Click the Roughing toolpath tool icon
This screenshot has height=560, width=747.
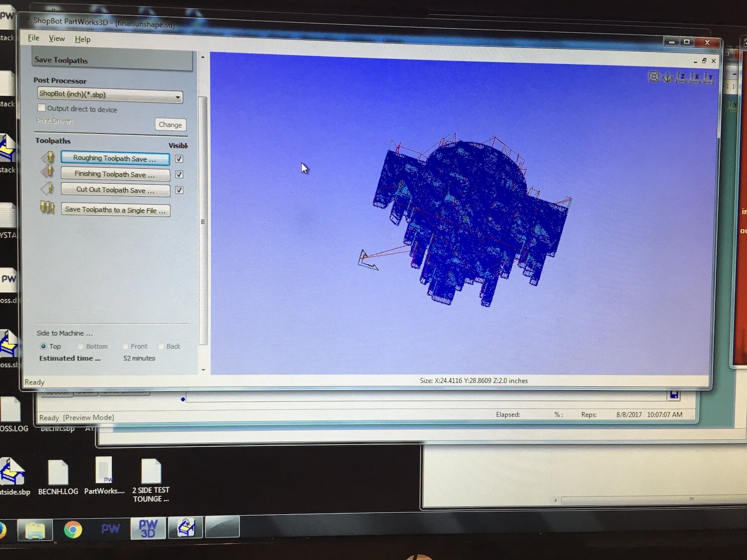(x=48, y=157)
